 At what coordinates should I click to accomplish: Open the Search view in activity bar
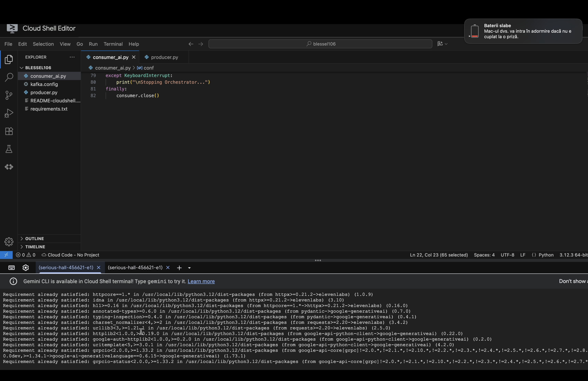pyautogui.click(x=9, y=77)
